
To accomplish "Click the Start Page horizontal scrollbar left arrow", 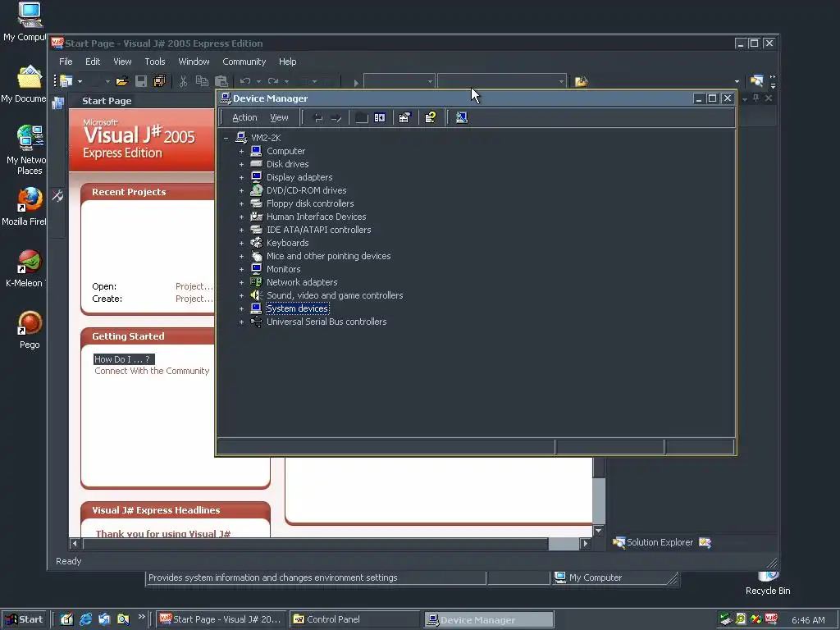I will [x=75, y=544].
